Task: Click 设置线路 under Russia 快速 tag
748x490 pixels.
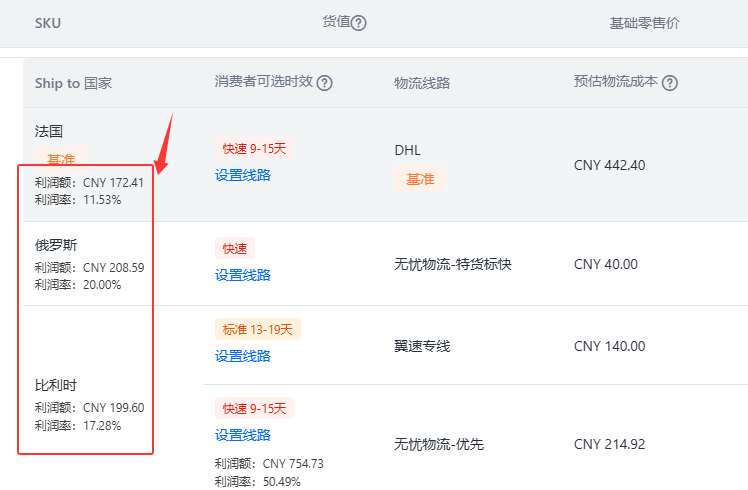Action: coord(243,275)
